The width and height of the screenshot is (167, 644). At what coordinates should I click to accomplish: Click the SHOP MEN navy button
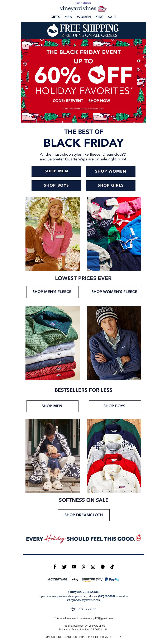click(x=56, y=171)
